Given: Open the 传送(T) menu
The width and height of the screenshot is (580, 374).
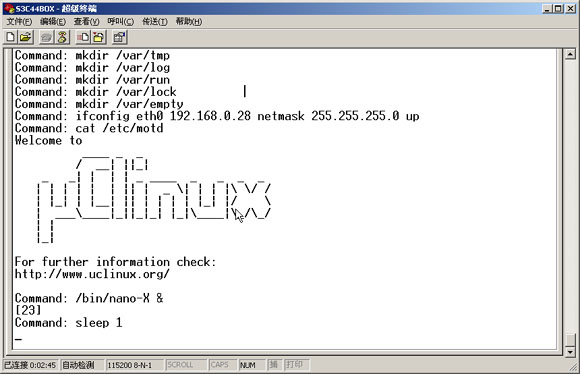Looking at the screenshot, I should click(x=155, y=22).
